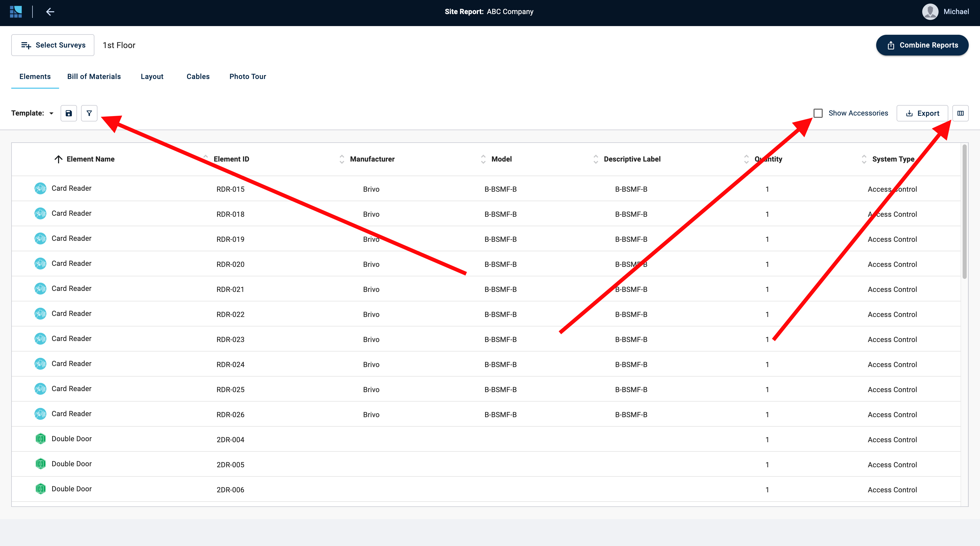Sort by System Type column arrows
Image resolution: width=980 pixels, height=546 pixels.
point(864,159)
